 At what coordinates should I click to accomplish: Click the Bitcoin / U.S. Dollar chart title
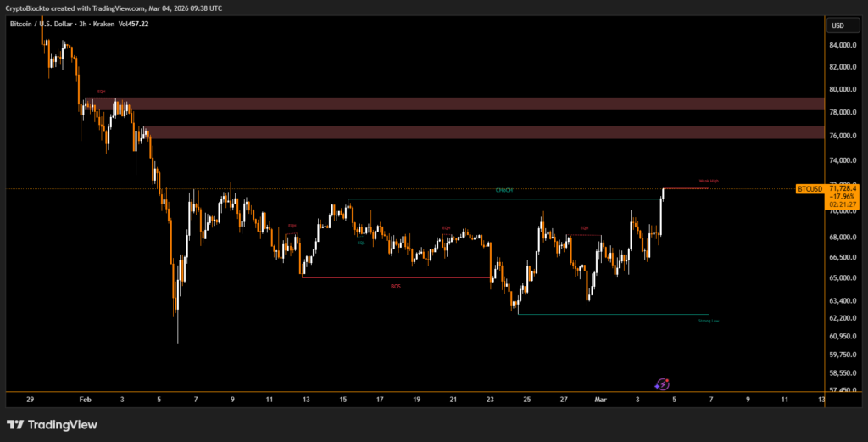pos(55,24)
